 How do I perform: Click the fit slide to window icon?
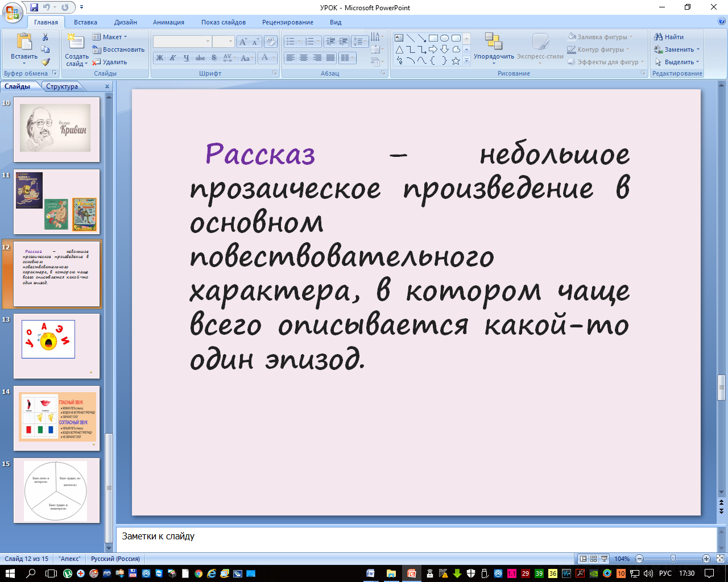[x=720, y=559]
